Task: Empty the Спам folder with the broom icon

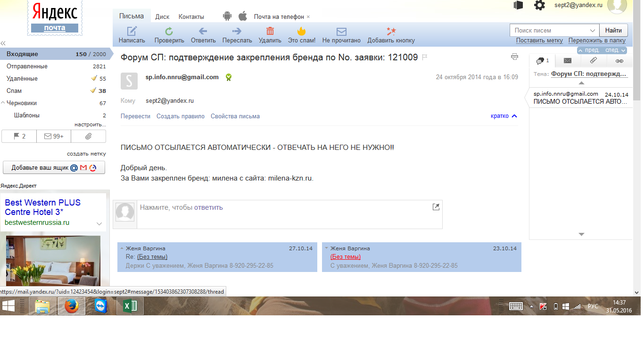Action: click(x=93, y=90)
